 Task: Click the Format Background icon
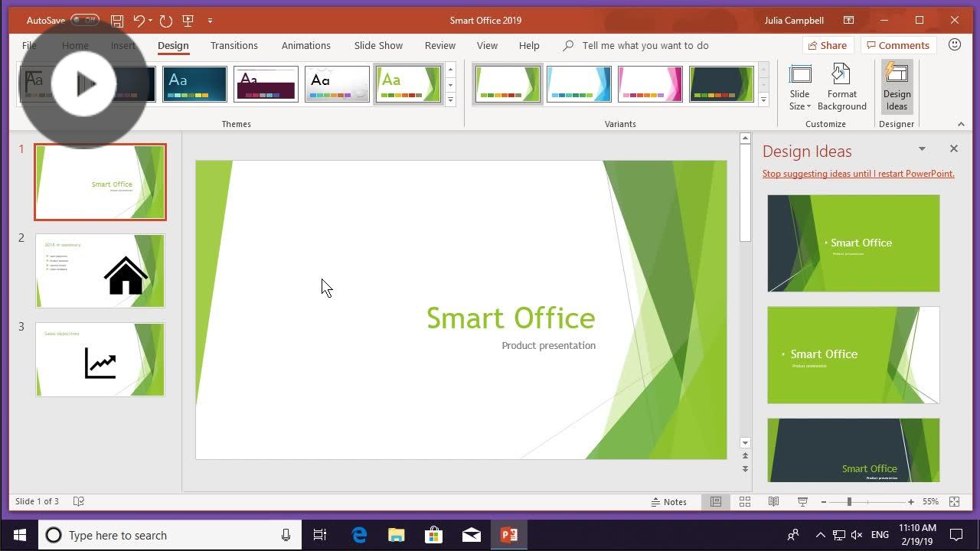[841, 86]
